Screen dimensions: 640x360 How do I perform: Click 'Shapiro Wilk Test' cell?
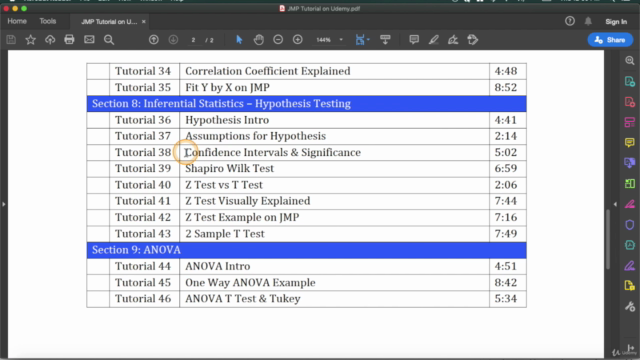coord(334,169)
